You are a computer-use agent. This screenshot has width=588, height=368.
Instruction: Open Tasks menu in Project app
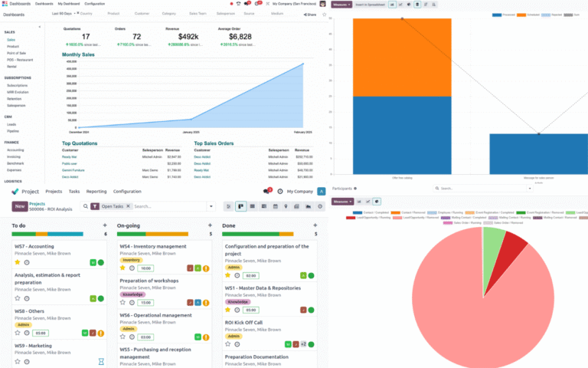(74, 192)
